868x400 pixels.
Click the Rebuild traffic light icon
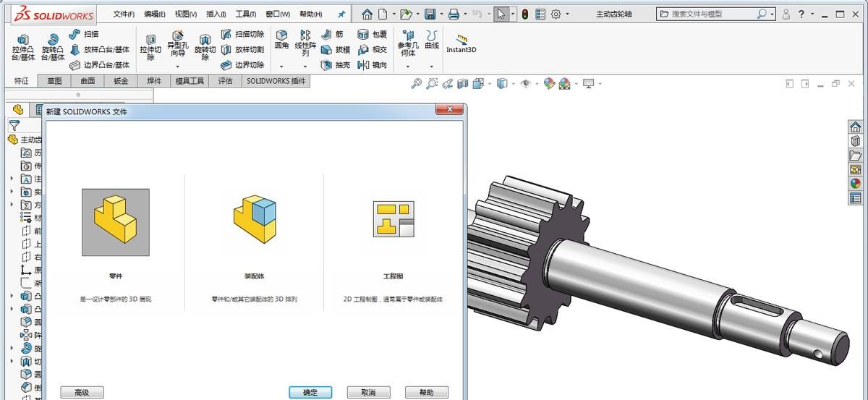524,14
